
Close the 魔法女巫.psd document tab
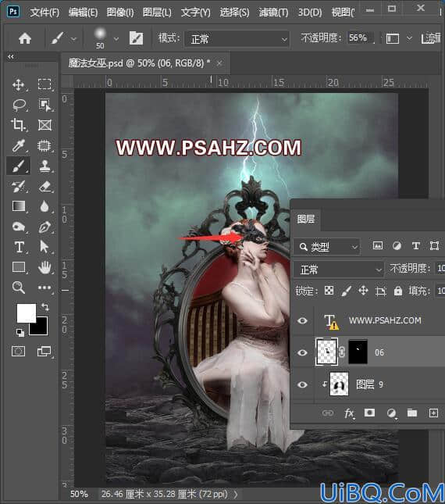219,63
